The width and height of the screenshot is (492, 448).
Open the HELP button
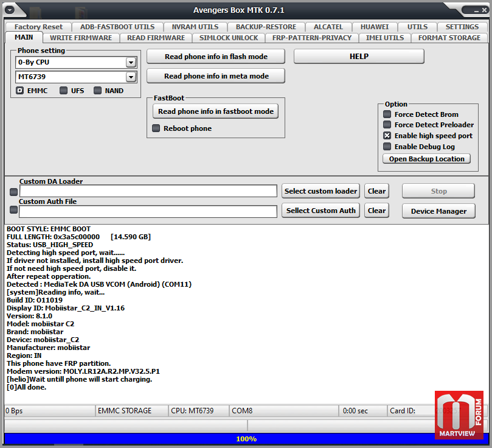coord(359,57)
